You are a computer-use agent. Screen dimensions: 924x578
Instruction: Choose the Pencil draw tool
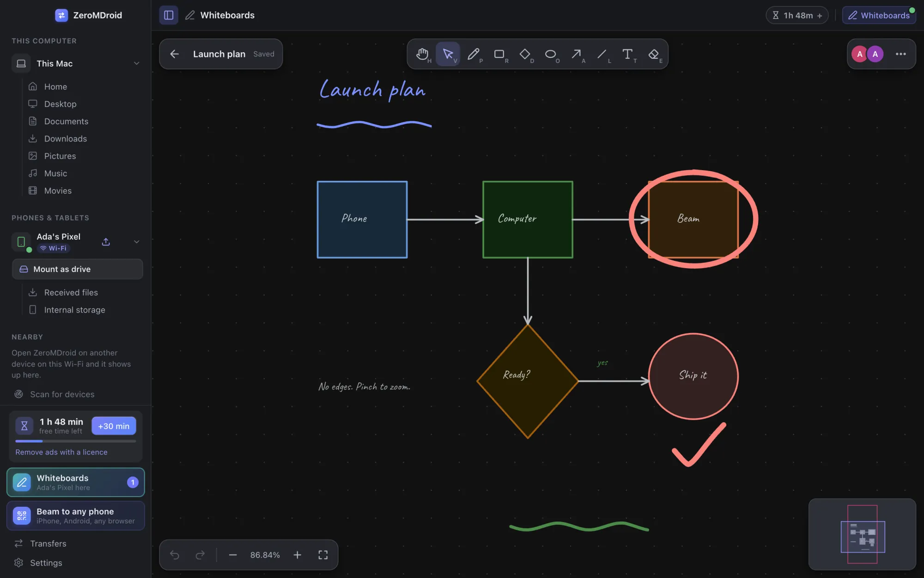click(x=474, y=54)
